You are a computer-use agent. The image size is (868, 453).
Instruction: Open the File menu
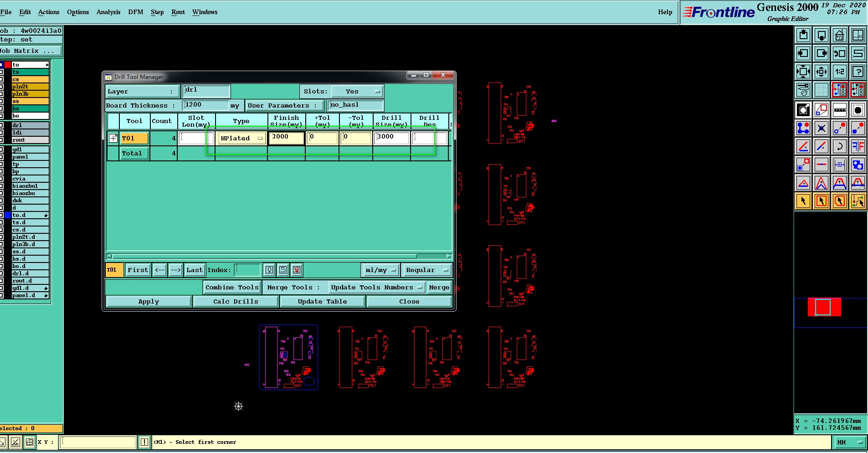6,12
